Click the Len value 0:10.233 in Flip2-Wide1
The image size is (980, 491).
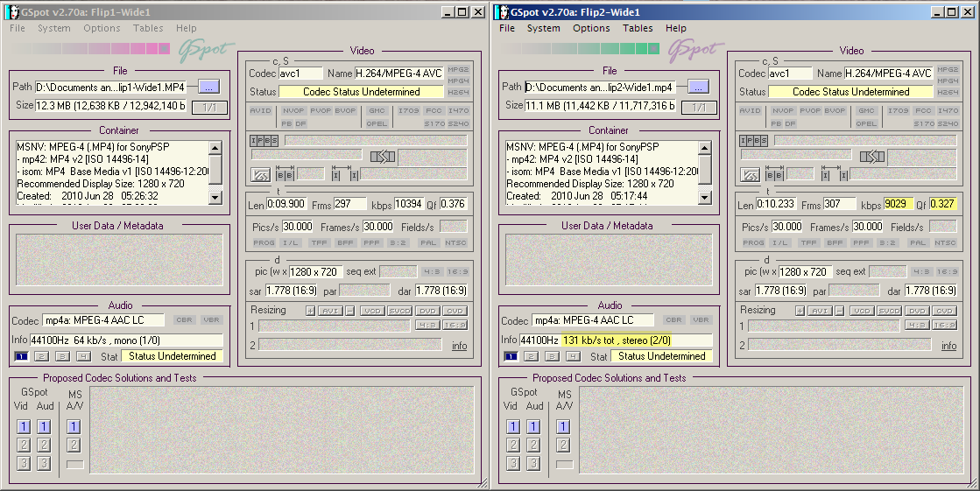click(775, 204)
